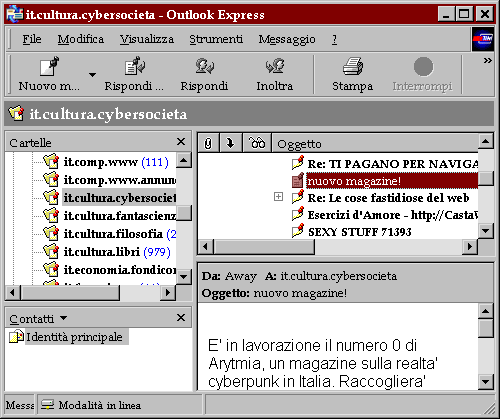This screenshot has height=419, width=500.
Task: Forward message with Inoltra icon
Action: [275, 66]
